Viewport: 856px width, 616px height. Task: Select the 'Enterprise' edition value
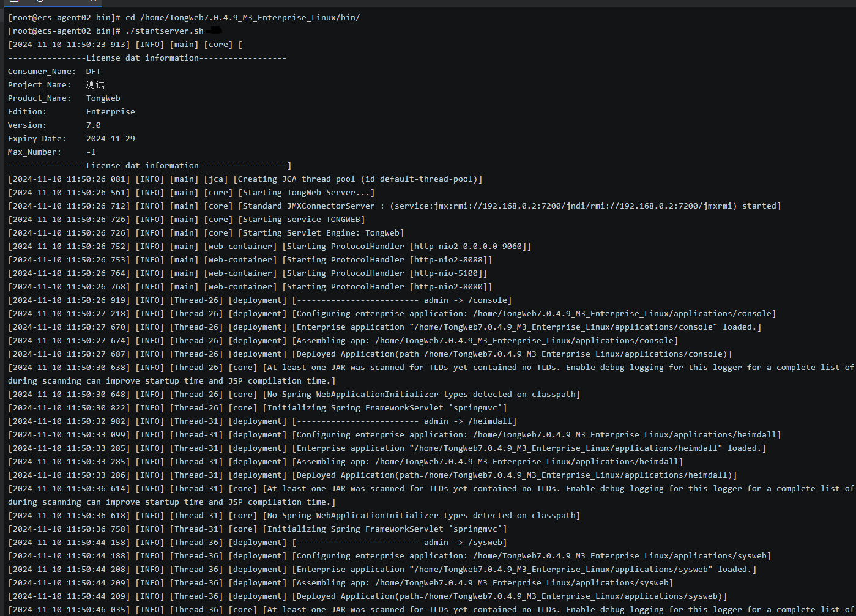[111, 111]
